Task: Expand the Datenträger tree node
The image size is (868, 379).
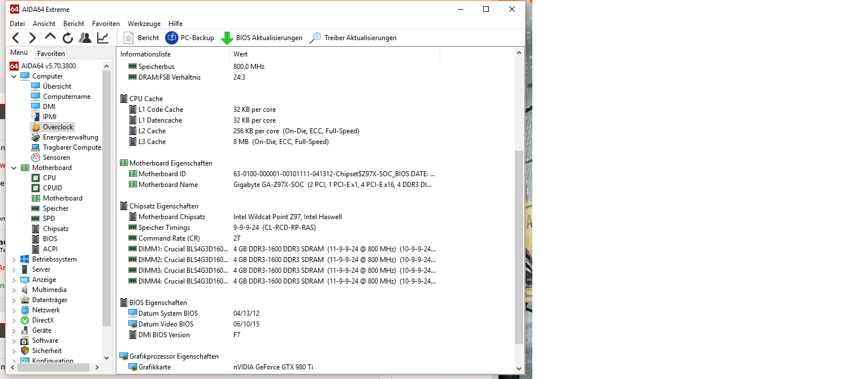Action: point(14,300)
